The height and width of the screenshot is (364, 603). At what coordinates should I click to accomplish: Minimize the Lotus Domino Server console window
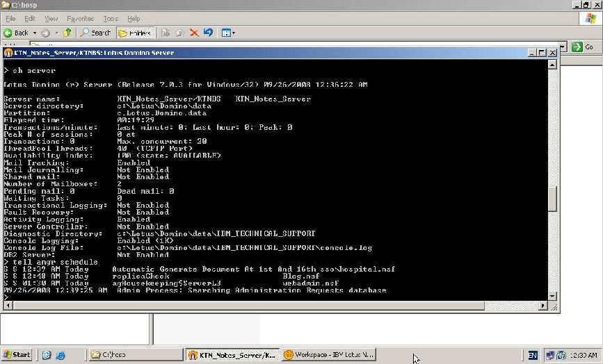532,53
